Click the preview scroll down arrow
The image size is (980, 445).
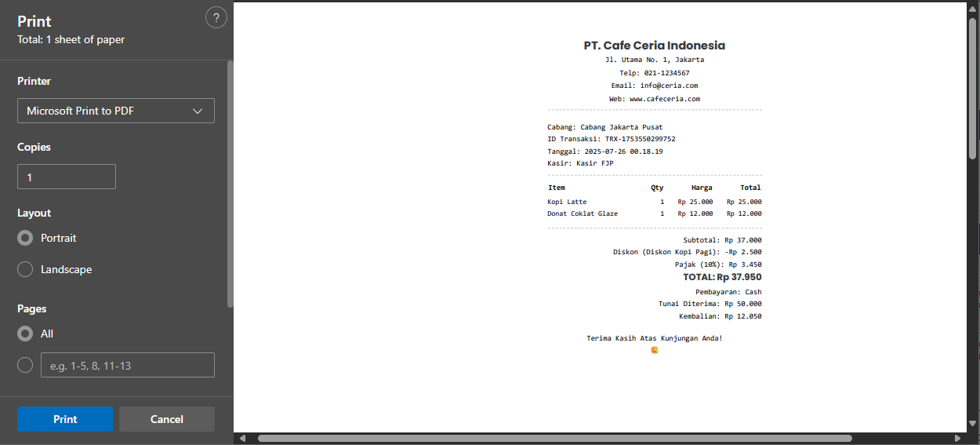973,425
